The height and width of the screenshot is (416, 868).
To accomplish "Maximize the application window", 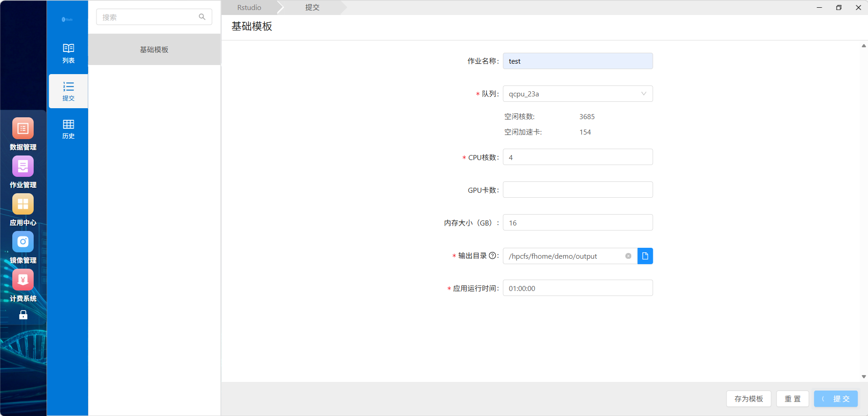I will [x=839, y=7].
